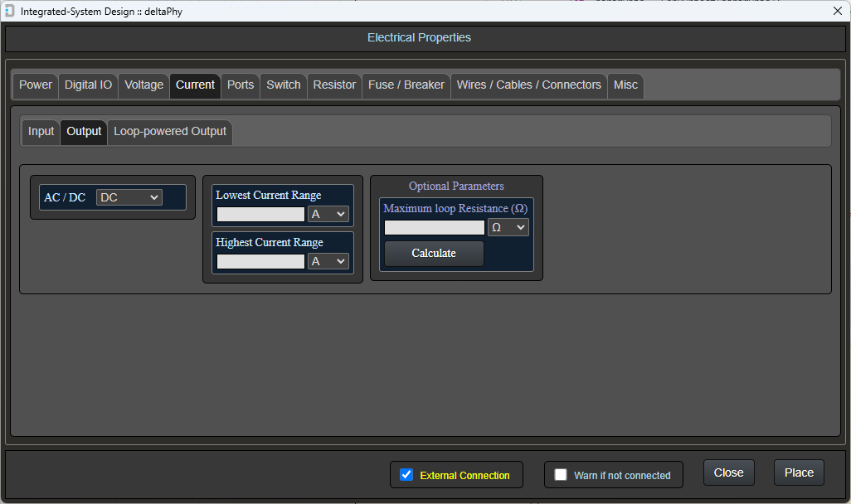Select the Voltage tab
This screenshot has width=851, height=504.
pos(144,85)
